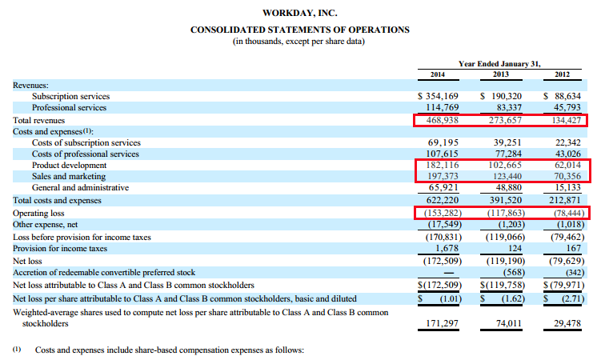Select the 107,615 cost value
601x364 pixels.
(x=443, y=154)
